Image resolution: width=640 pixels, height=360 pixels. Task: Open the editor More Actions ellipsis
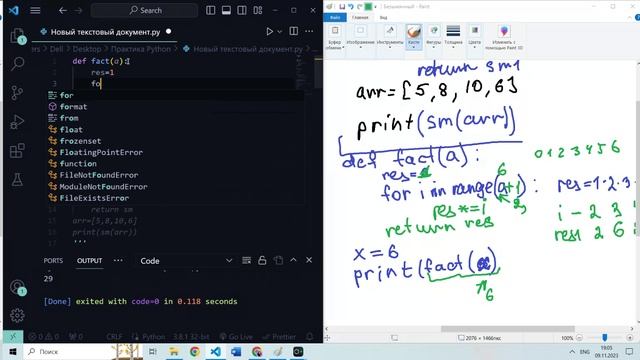tap(309, 31)
